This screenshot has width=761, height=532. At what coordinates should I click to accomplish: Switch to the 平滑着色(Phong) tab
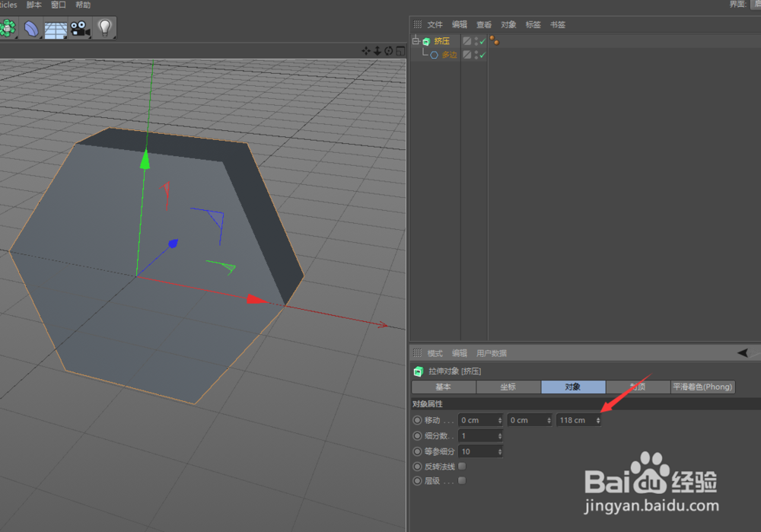coord(702,387)
